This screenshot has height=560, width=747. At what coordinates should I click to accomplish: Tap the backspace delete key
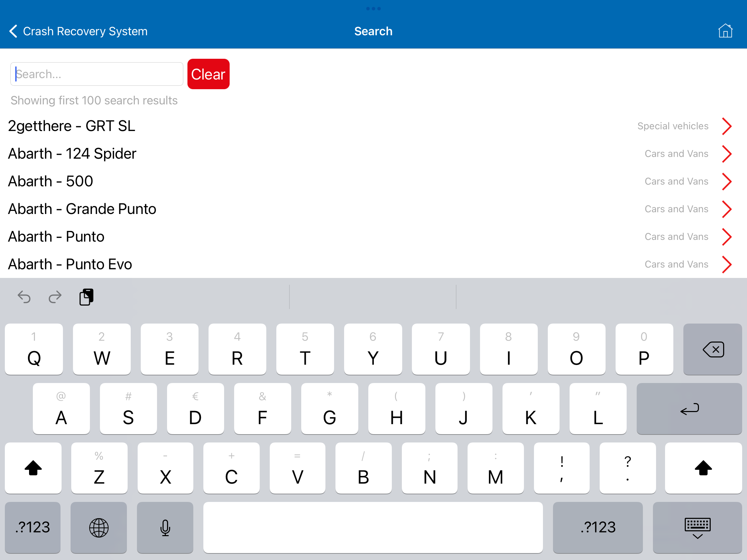(713, 349)
